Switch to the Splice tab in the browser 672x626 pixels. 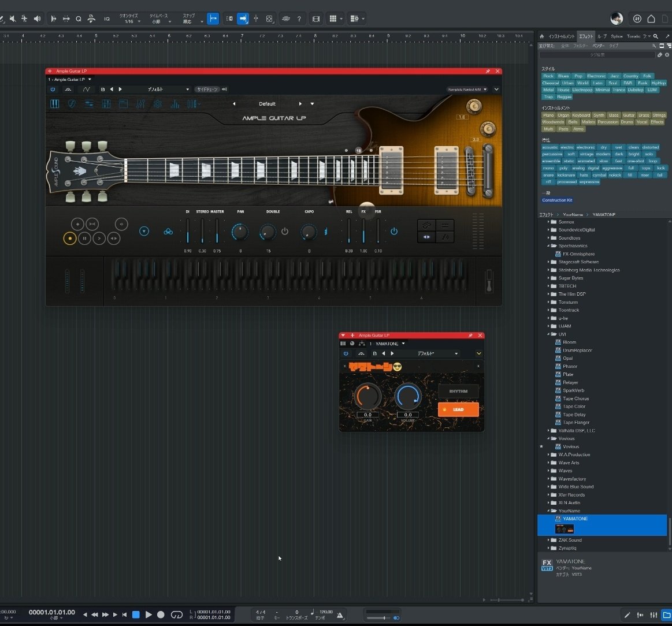(x=617, y=36)
